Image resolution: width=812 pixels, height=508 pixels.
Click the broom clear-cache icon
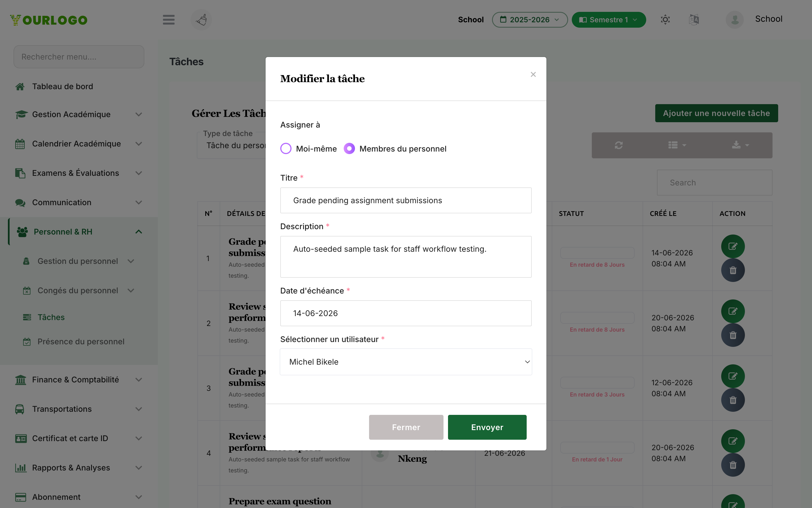201,19
